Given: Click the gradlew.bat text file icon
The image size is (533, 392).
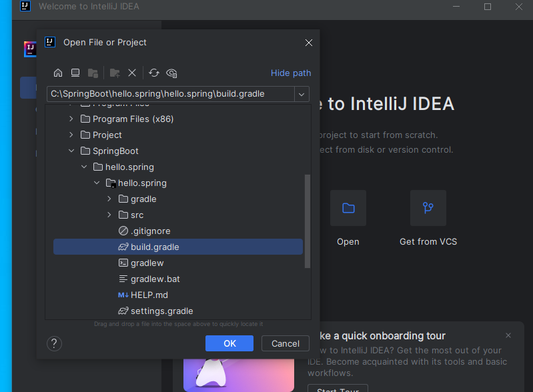Looking at the screenshot, I should (123, 279).
